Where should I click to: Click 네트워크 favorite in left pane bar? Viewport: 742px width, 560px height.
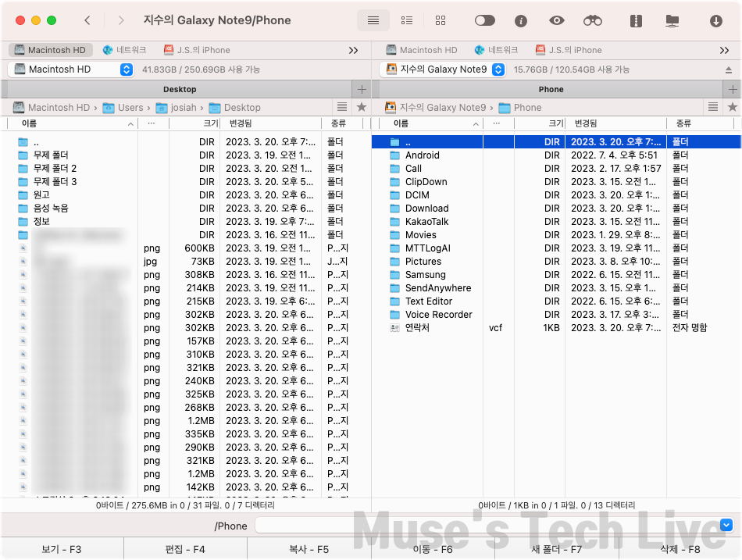coord(124,50)
